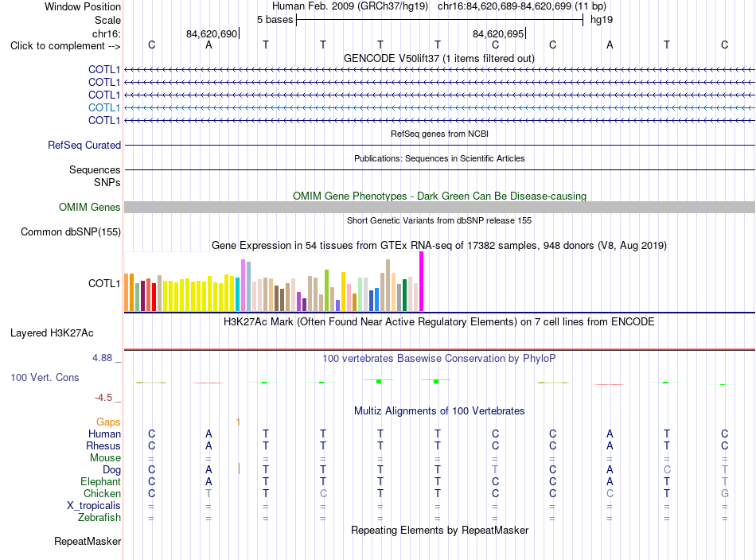Image resolution: width=756 pixels, height=560 pixels.
Task: Open "Publications: Sequences in Scientific Articles" title
Action: [439, 158]
